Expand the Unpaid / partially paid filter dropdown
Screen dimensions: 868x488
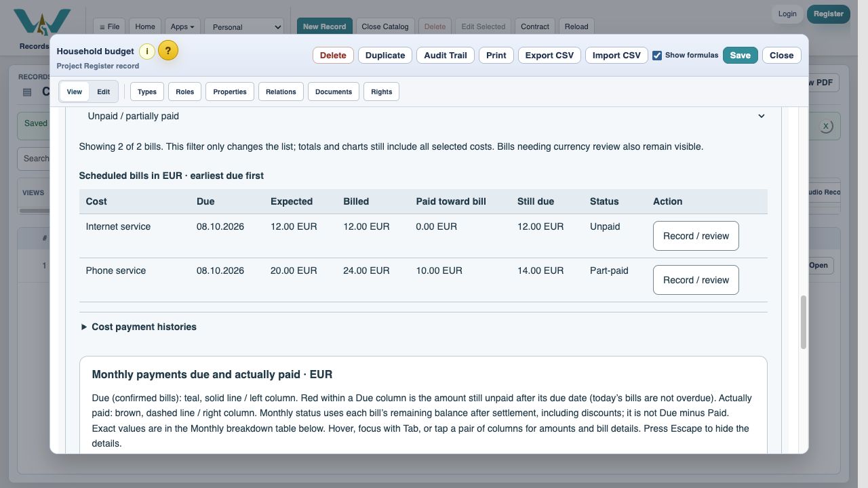coord(423,116)
